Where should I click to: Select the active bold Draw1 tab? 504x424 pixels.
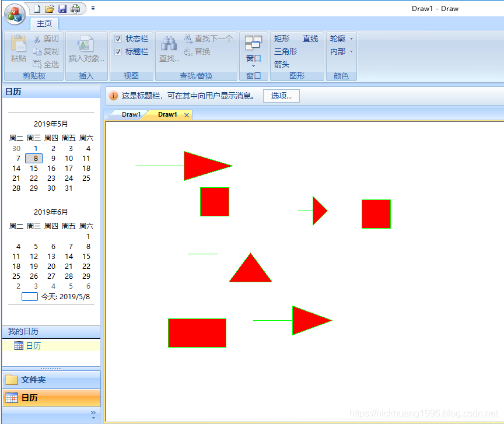(x=167, y=114)
